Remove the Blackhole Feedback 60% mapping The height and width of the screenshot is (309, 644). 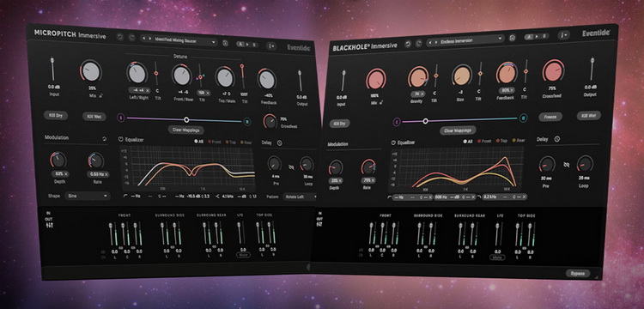[x=513, y=90]
